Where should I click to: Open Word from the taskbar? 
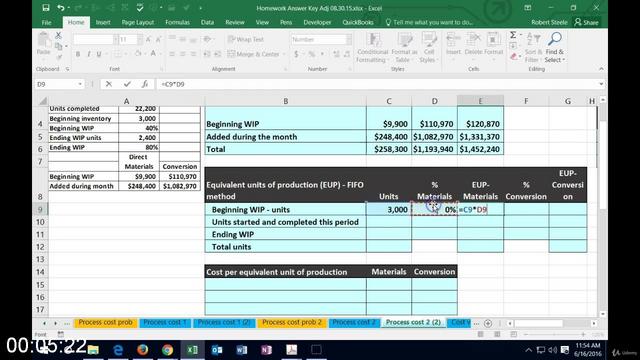pos(242,350)
